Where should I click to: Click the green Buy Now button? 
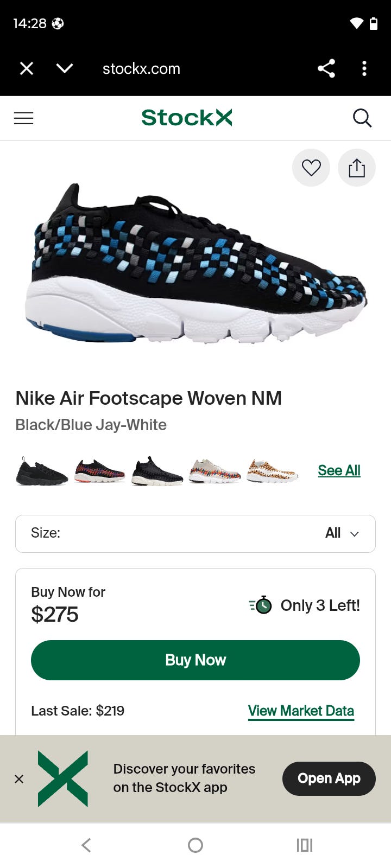pos(195,660)
